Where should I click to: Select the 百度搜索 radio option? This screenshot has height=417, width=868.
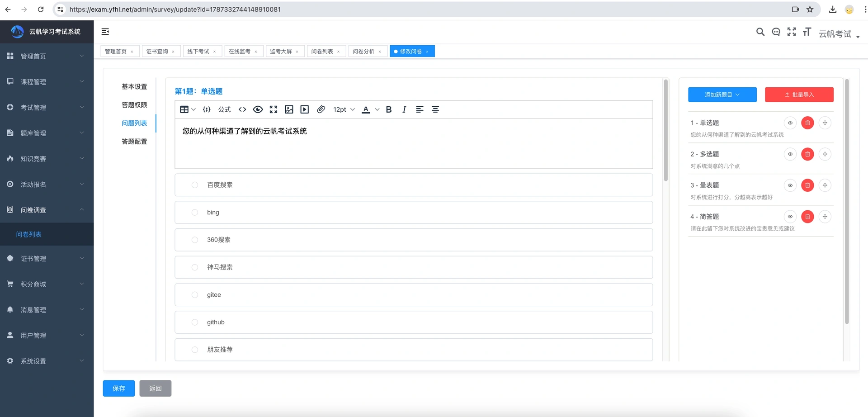point(195,185)
